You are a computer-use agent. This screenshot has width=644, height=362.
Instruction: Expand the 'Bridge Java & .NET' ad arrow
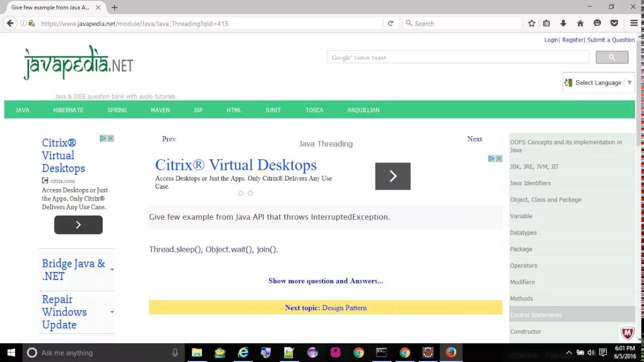[x=112, y=270]
